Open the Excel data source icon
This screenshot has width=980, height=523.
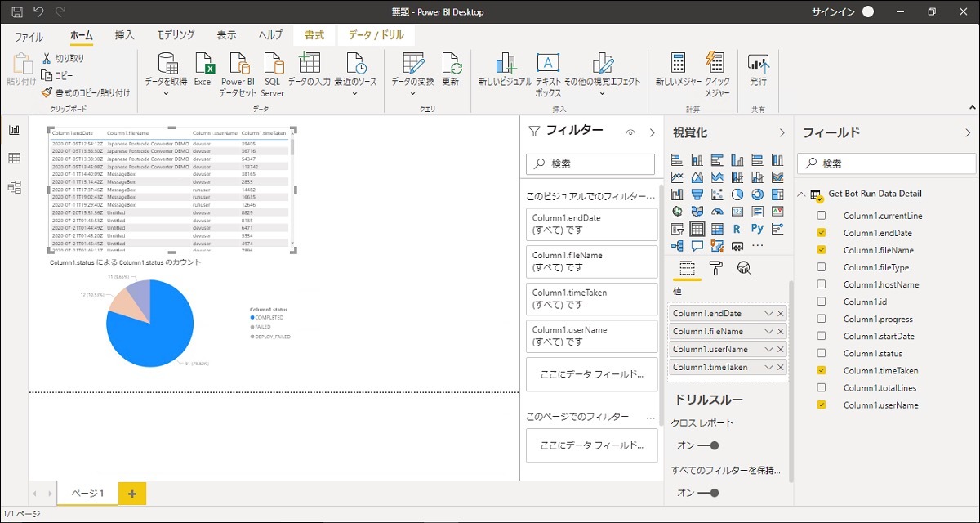(203, 69)
